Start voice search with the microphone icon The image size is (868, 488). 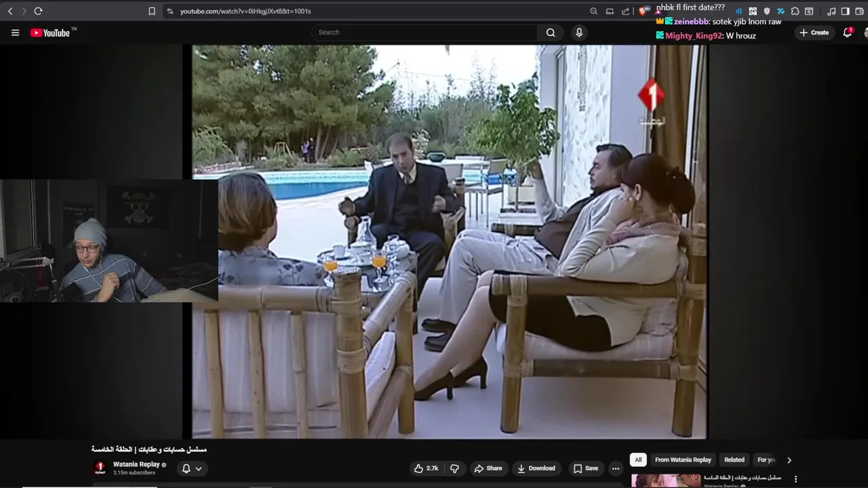[x=578, y=33]
